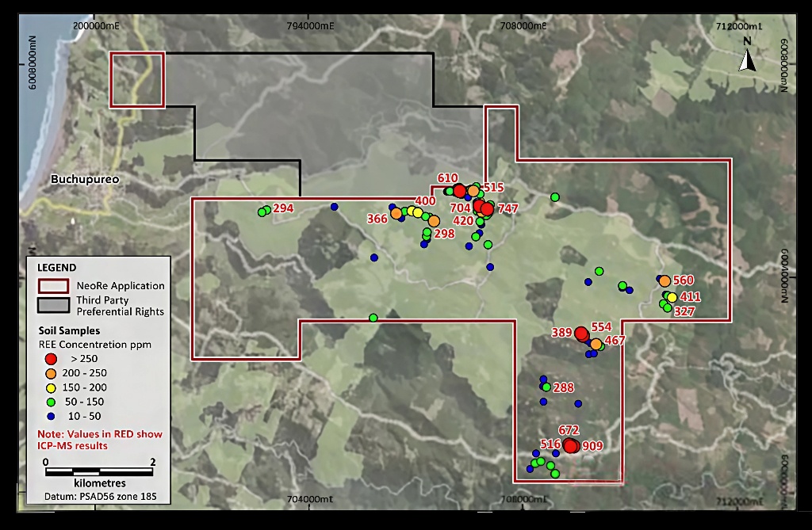Click the sample value 516

(550, 444)
